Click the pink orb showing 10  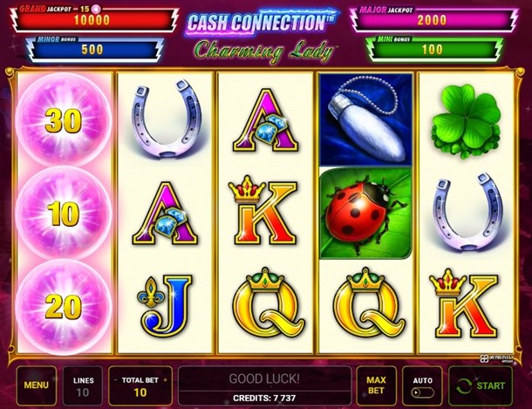coord(64,214)
